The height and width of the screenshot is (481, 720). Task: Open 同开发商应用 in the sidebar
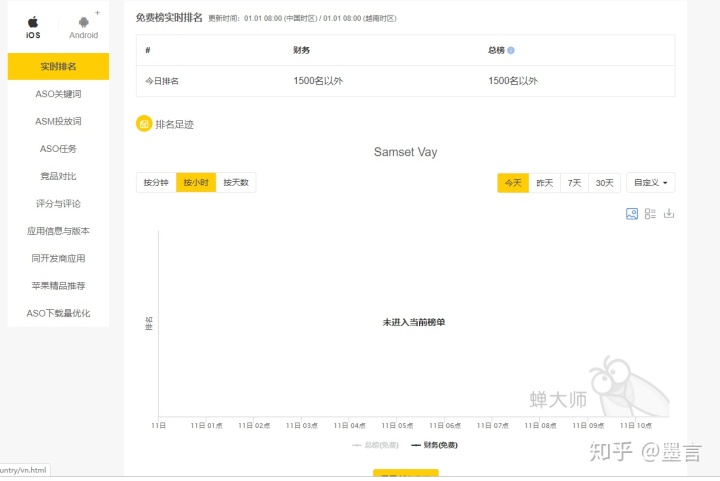point(58,258)
